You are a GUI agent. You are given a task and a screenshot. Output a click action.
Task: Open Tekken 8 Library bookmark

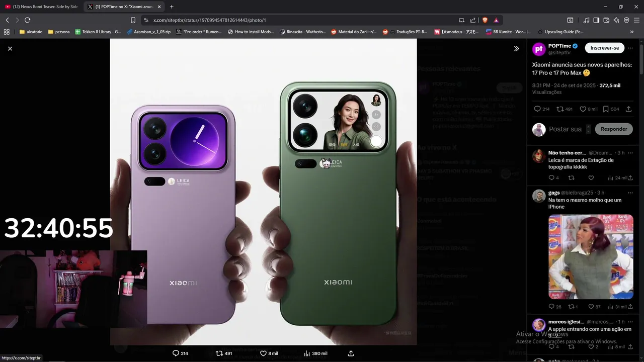[x=98, y=32]
